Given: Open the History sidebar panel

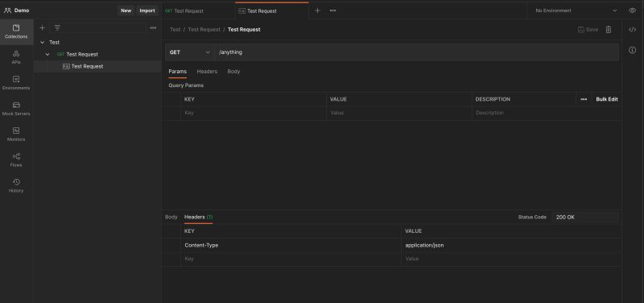Looking at the screenshot, I should (16, 185).
